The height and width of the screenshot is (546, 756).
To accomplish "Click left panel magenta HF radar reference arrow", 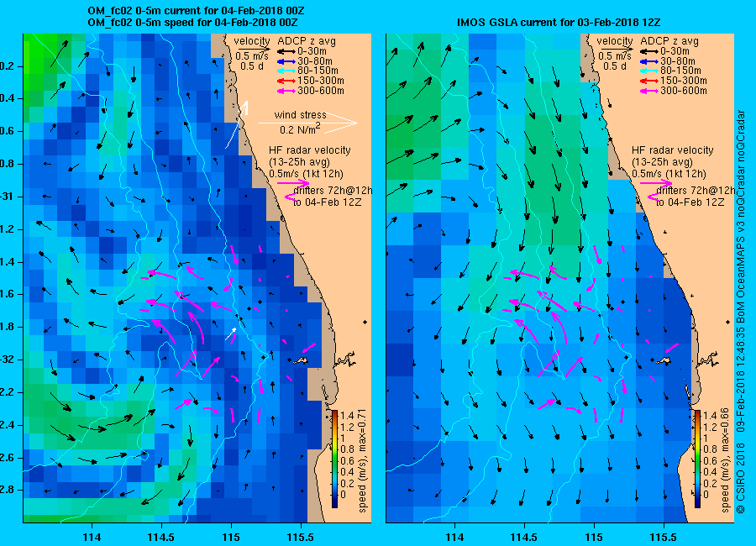I will [293, 183].
